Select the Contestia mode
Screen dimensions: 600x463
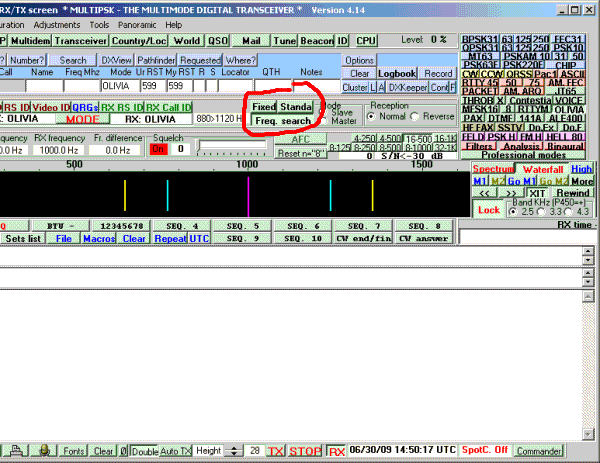click(x=530, y=101)
